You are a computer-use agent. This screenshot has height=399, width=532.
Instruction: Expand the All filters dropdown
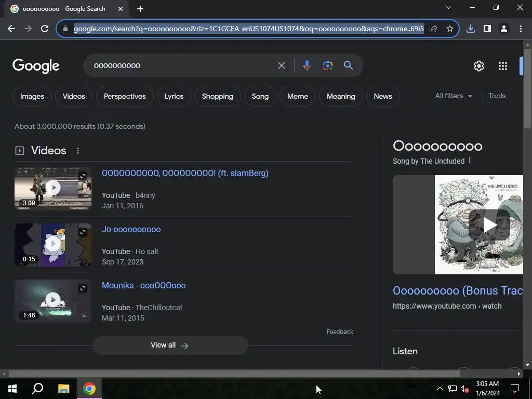(x=453, y=96)
